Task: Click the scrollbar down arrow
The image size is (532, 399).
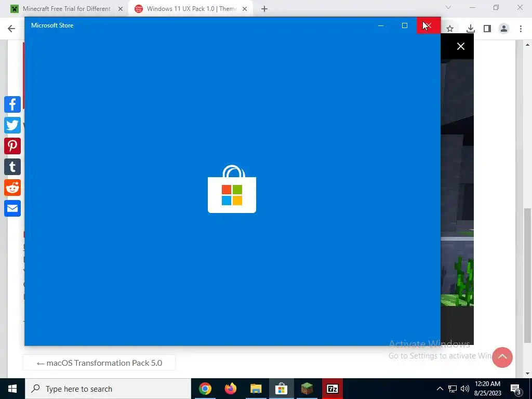Action: point(528,374)
